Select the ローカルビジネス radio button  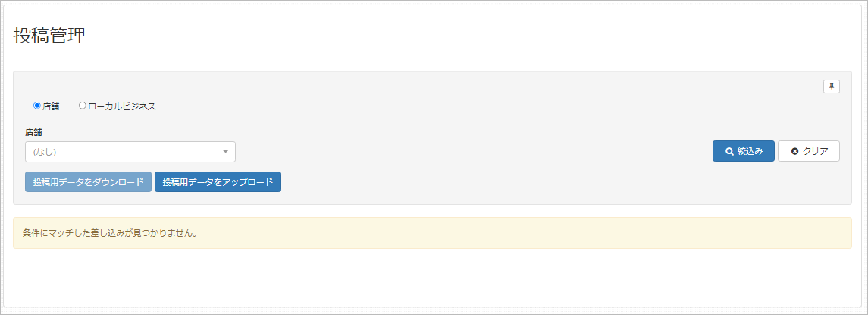pyautogui.click(x=83, y=106)
